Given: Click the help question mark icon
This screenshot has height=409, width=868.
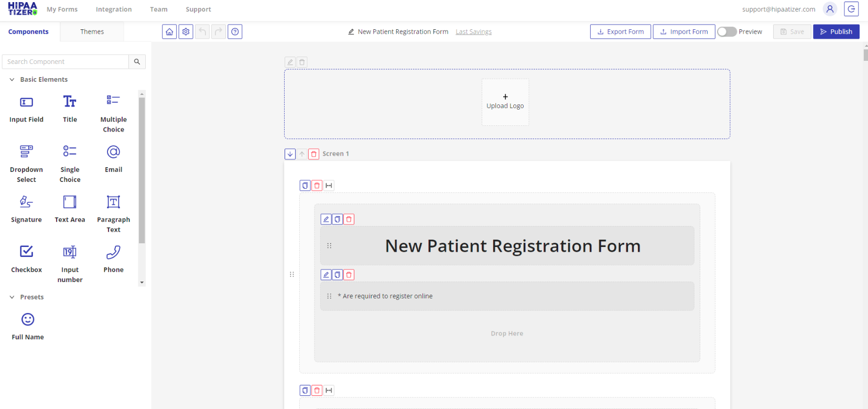Looking at the screenshot, I should [235, 32].
